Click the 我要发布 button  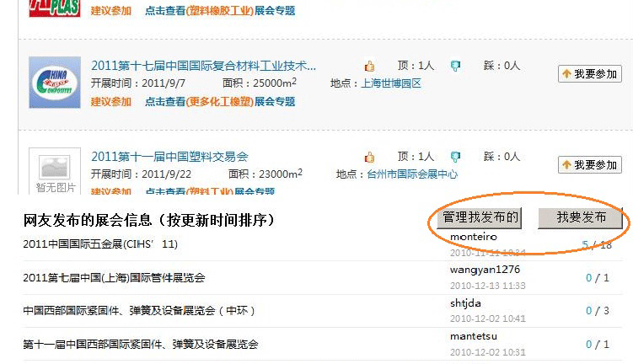(x=581, y=218)
